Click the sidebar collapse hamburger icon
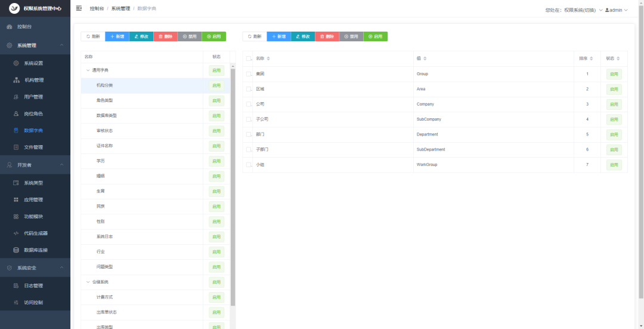The image size is (644, 329). [79, 8]
